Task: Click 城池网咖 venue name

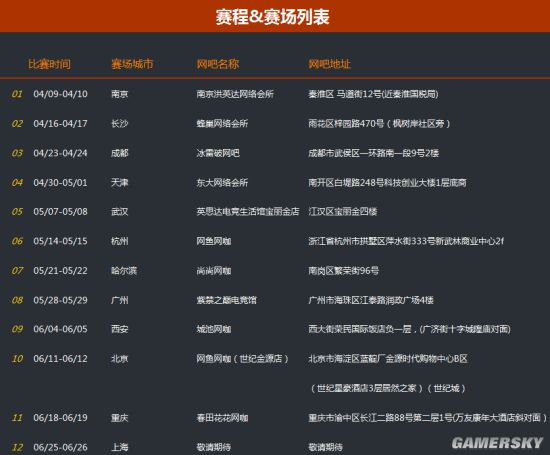Action: click(x=214, y=329)
